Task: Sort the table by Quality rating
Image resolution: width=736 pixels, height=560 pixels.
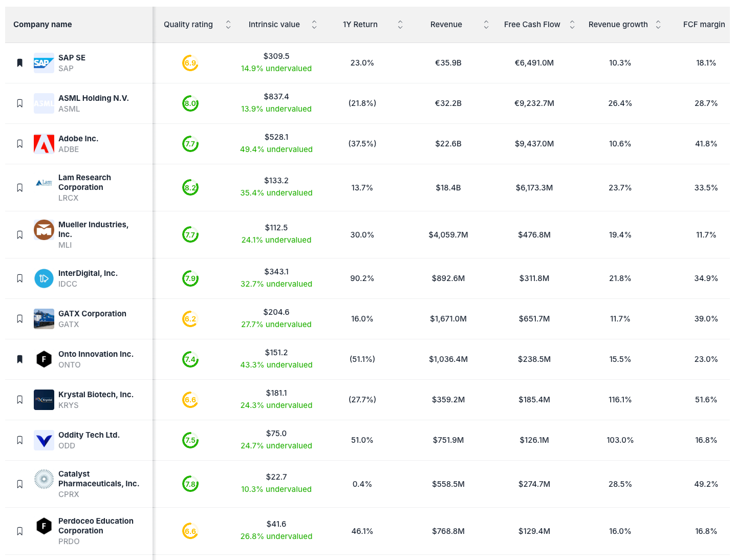Action: 228,24
